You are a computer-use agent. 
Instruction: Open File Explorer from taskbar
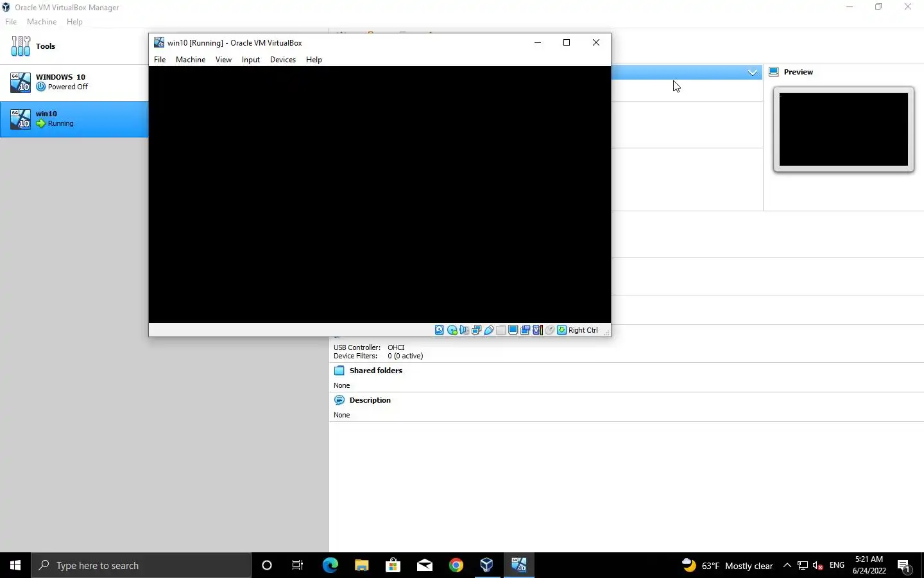361,565
